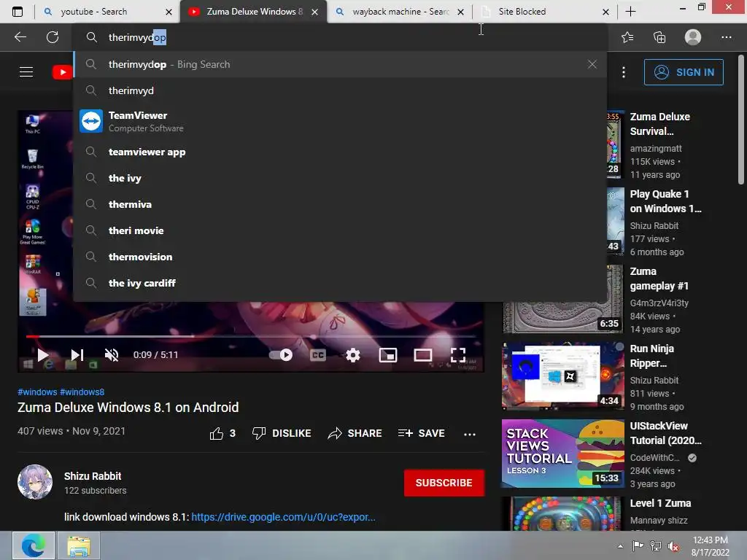Open Zuma gameplay #1 video thumbnail
Image resolution: width=747 pixels, height=560 pixels.
click(563, 299)
